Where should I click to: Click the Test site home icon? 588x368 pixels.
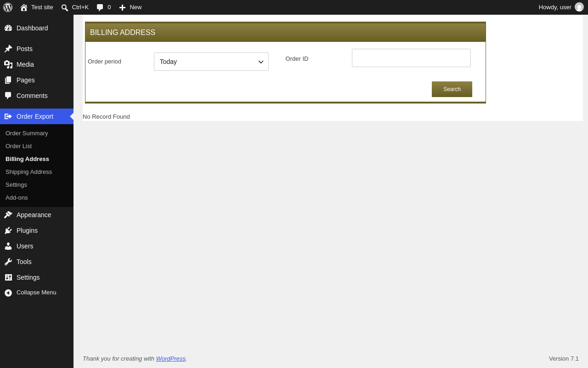tap(24, 7)
